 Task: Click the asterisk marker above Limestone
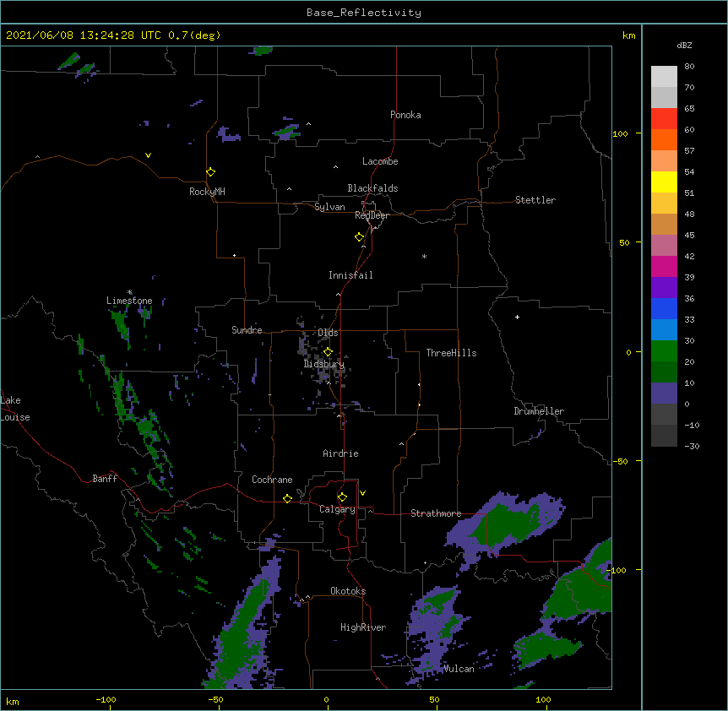pyautogui.click(x=129, y=292)
